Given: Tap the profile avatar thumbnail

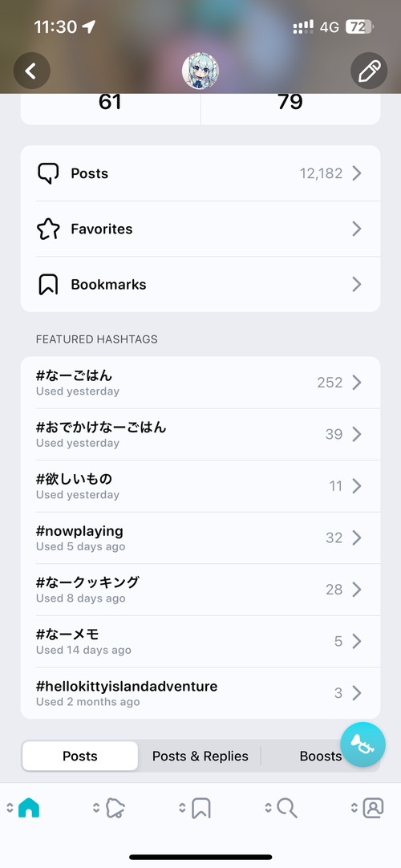Looking at the screenshot, I should [x=200, y=71].
